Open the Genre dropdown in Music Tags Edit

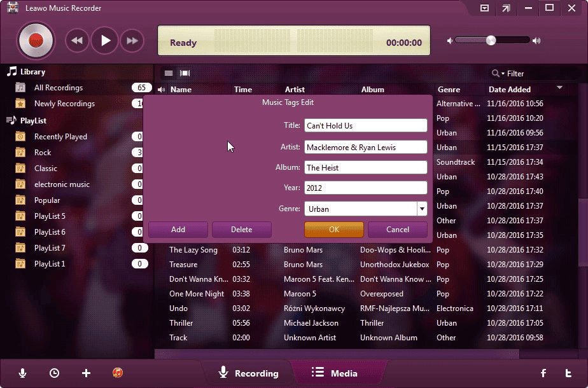[x=422, y=209]
